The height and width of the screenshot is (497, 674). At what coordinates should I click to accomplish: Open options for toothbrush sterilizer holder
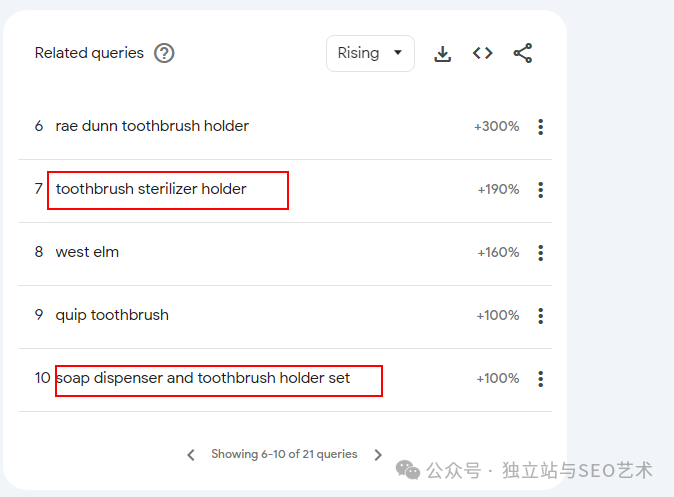click(541, 190)
